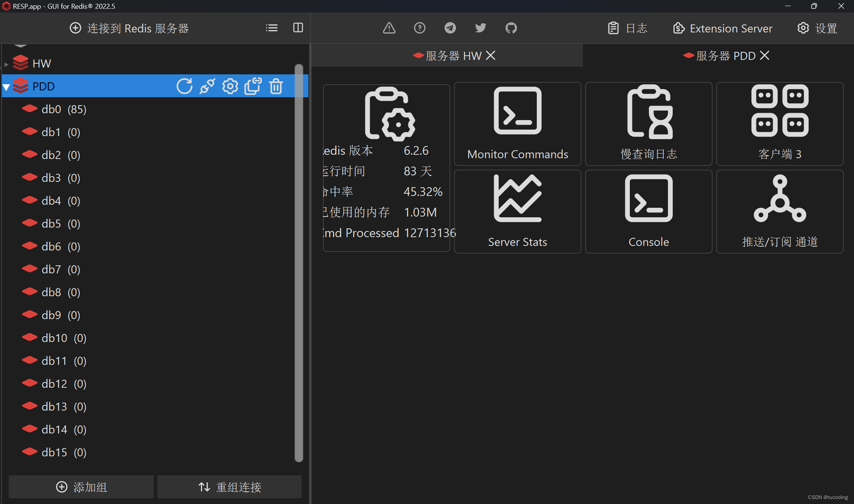The width and height of the screenshot is (854, 504).
Task: Open 设置 settings
Action: pos(817,28)
